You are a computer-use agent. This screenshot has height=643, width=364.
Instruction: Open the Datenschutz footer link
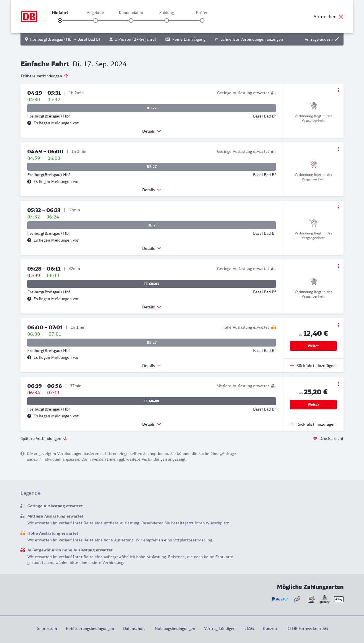[134, 628]
